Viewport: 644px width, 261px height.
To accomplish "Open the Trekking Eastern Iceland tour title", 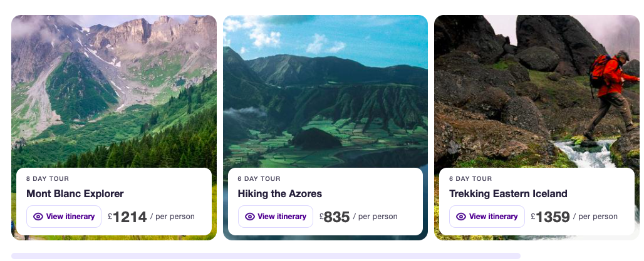I will coord(508,193).
